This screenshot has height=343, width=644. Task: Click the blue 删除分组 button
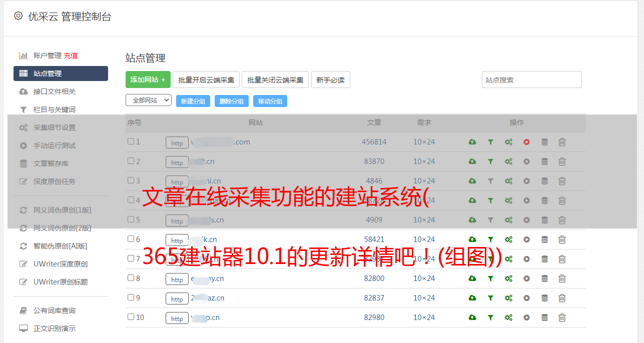232,101
